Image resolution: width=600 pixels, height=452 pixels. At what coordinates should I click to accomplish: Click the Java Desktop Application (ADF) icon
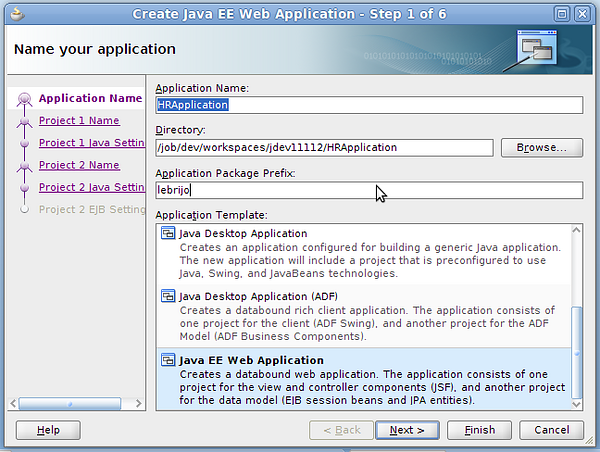(168, 297)
